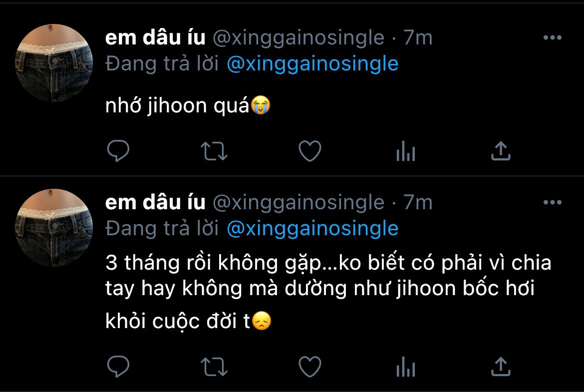Open more options menu on first tweet
The image size is (584, 392).
click(553, 37)
